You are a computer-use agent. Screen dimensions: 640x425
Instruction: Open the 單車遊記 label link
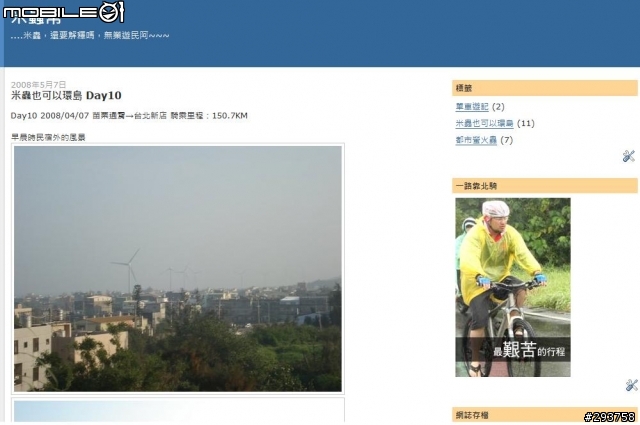click(x=472, y=107)
